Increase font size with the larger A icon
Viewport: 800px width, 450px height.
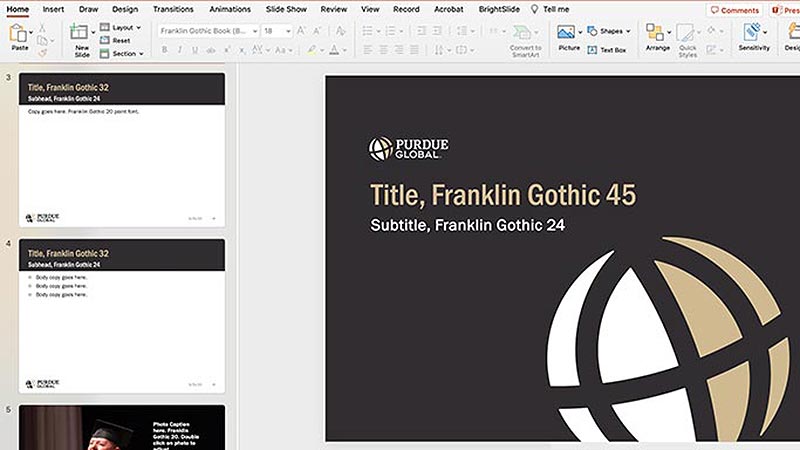pos(302,31)
